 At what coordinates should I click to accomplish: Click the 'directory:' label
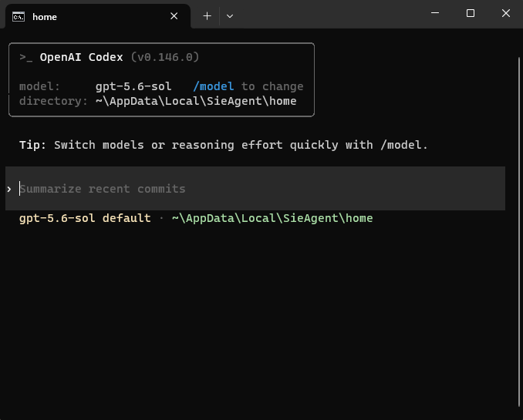[x=53, y=101]
